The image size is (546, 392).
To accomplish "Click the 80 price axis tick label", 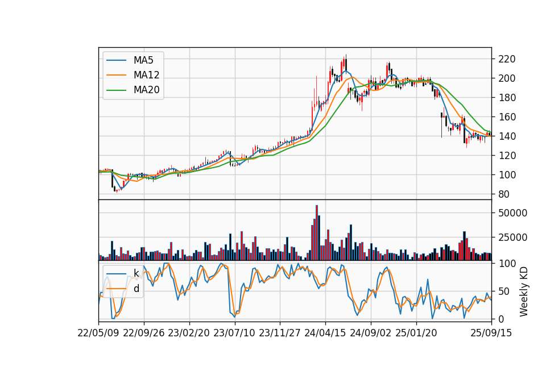I will coord(504,194).
